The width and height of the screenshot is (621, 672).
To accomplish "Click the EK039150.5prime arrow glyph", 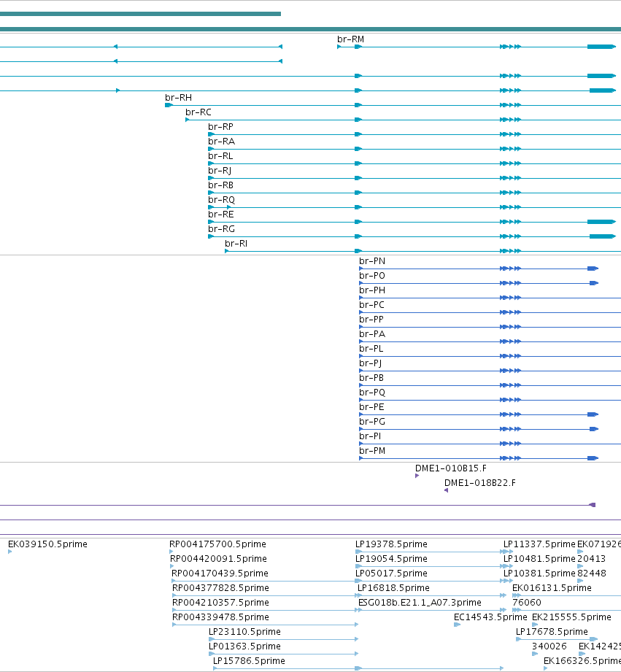I will click(10, 552).
